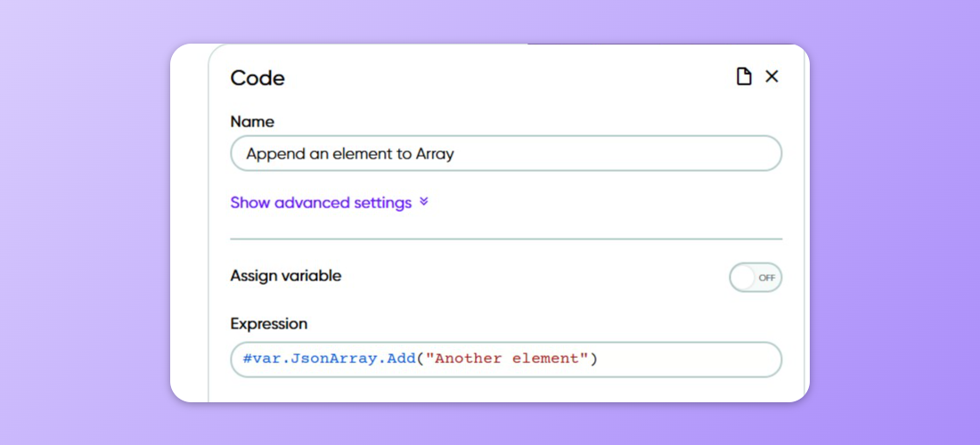Enable the Assign variable toggle
Screen dimensions: 980x445
[755, 278]
